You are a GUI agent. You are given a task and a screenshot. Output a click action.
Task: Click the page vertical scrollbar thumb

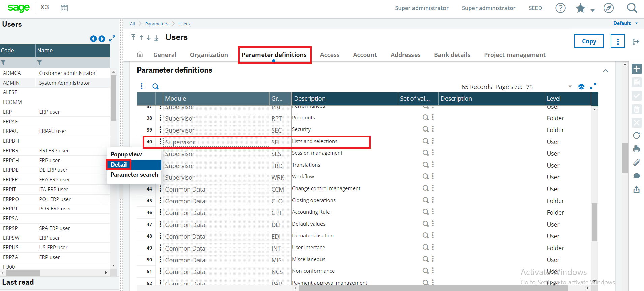(x=625, y=157)
